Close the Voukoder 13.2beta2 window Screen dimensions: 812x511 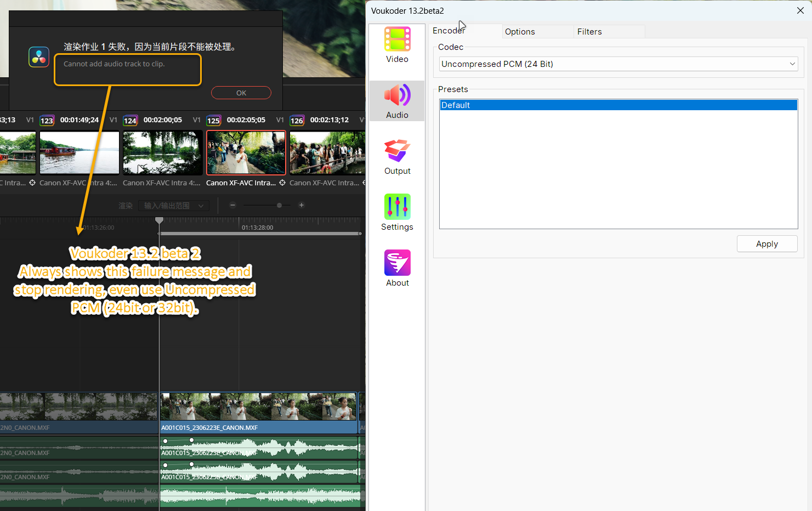(x=800, y=10)
